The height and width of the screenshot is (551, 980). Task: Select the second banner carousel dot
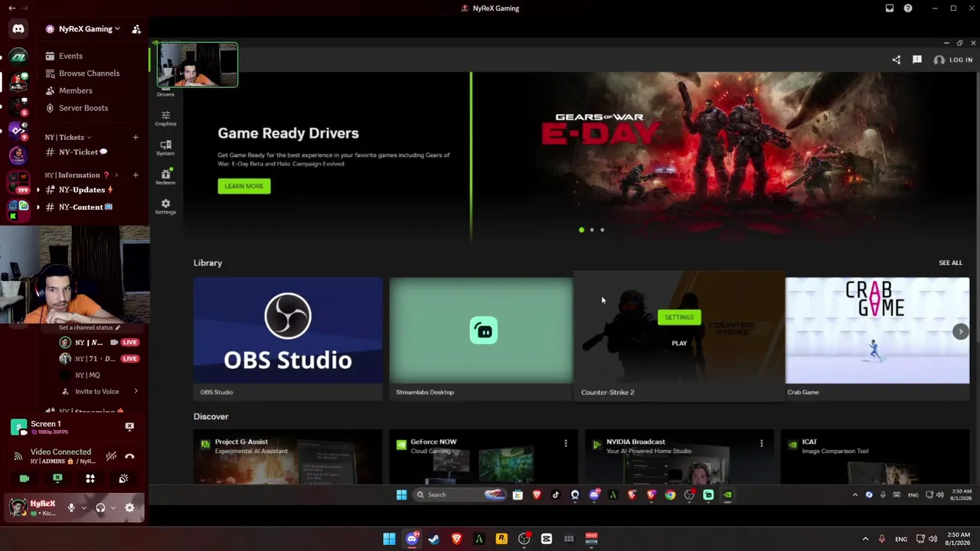tap(592, 230)
